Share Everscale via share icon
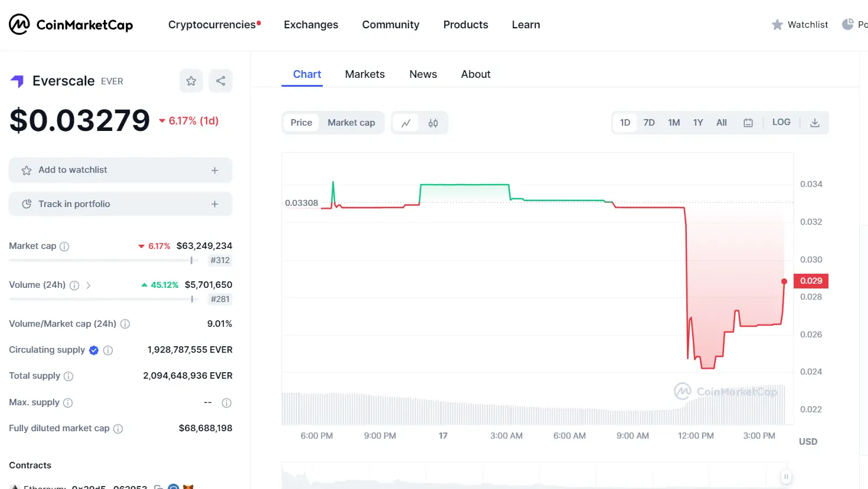868x489 pixels. point(221,81)
